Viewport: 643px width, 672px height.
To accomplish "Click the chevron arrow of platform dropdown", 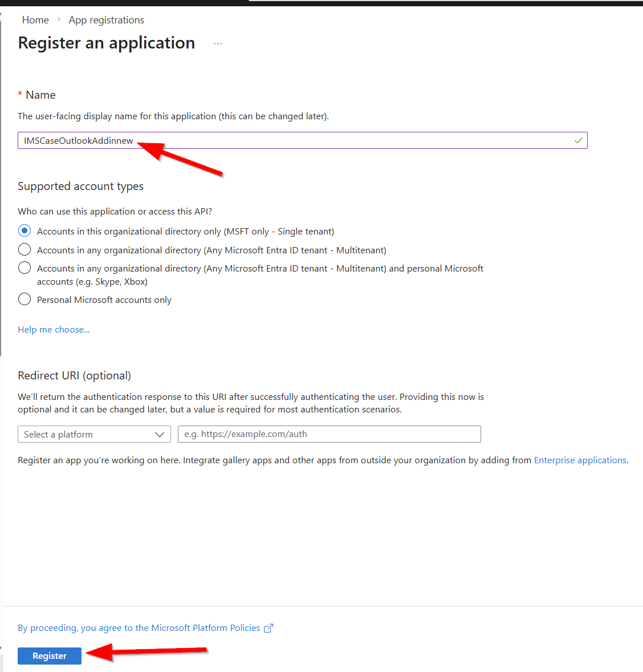I will [160, 435].
